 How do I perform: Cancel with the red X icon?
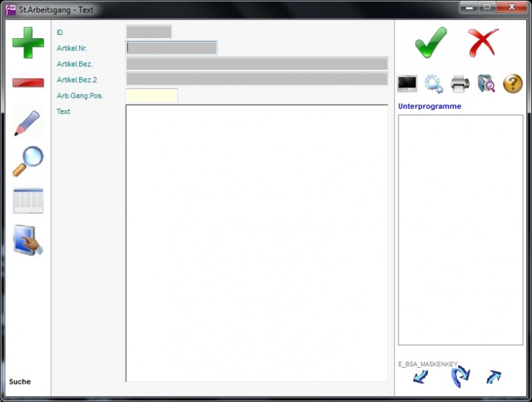[483, 43]
